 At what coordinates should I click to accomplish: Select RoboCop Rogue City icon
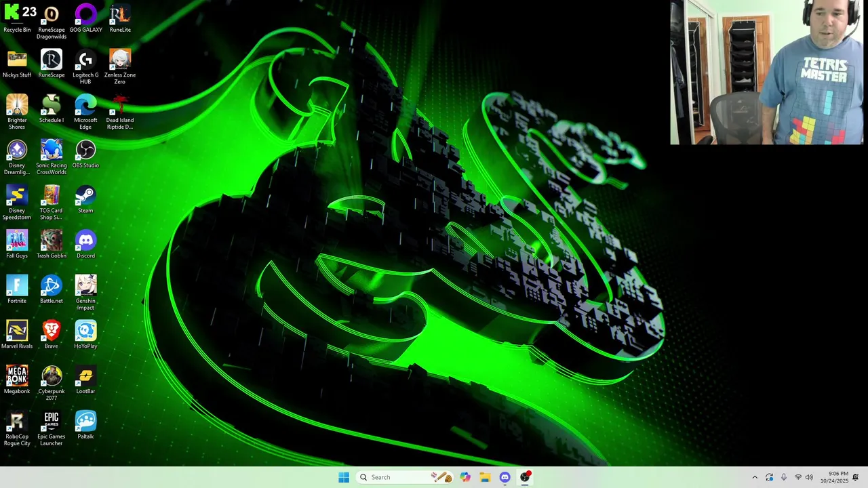click(x=17, y=428)
